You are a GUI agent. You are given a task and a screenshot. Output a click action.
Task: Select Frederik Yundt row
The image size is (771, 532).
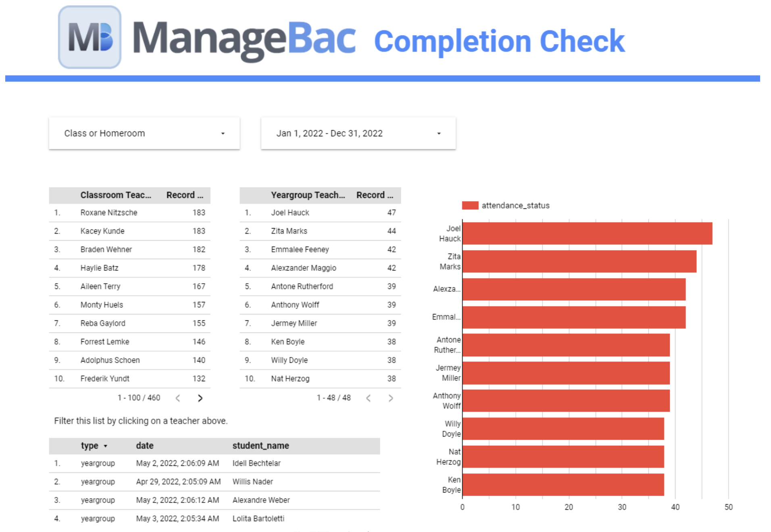point(129,379)
